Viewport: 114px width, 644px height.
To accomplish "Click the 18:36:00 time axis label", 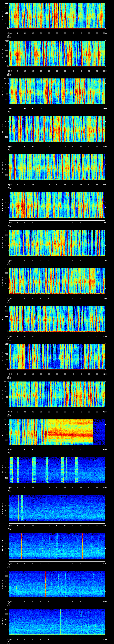I will [9, 223].
